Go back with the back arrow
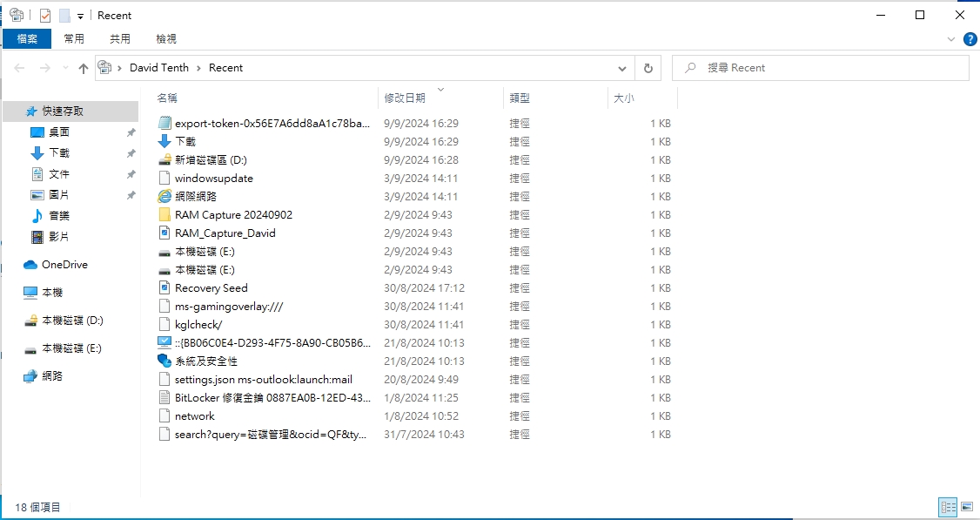 point(19,68)
